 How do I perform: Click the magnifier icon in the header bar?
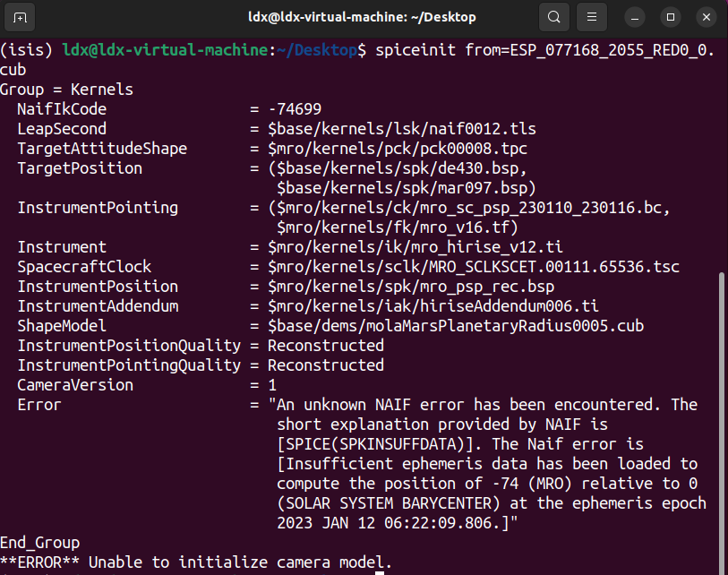[x=553, y=16]
